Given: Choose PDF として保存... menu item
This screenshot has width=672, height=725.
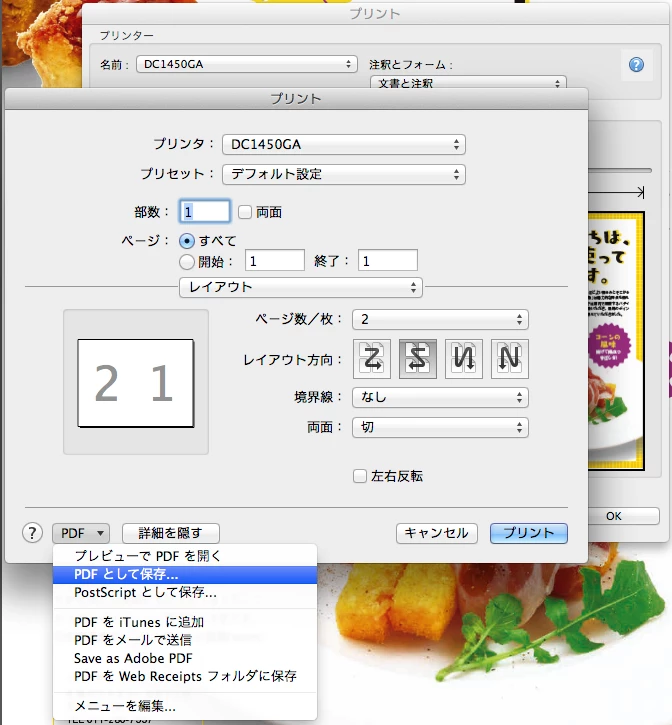Looking at the screenshot, I should [x=185, y=574].
